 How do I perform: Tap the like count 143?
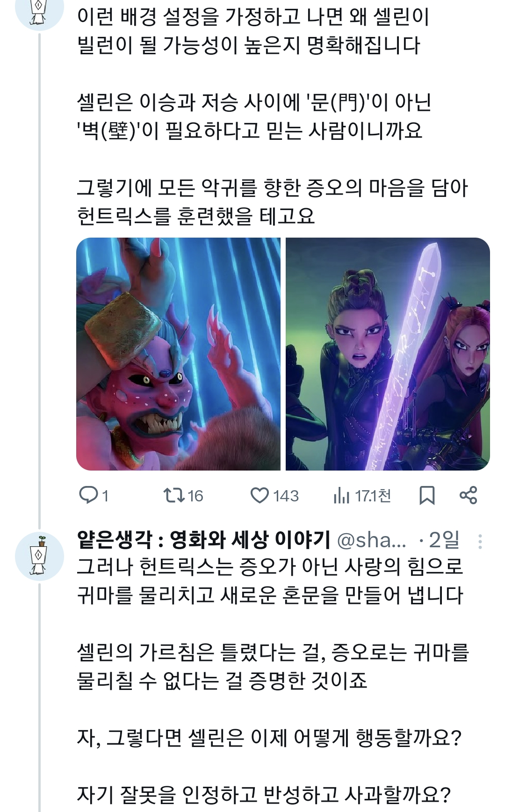(x=286, y=496)
